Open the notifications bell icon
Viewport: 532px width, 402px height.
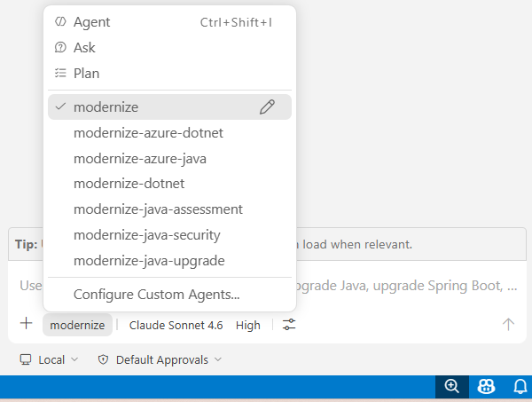520,386
